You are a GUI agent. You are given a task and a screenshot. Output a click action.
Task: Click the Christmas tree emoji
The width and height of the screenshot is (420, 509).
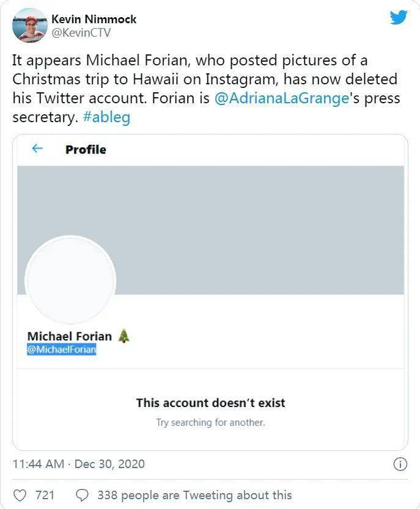click(123, 336)
